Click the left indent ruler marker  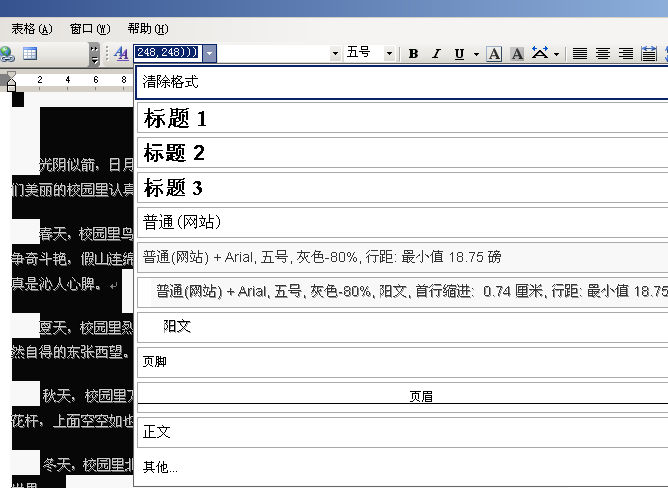[x=12, y=87]
